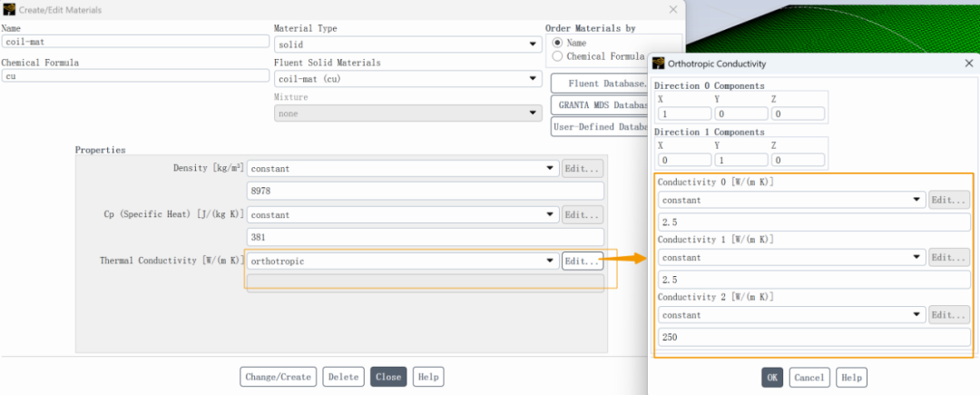Screen dimensions: 980x395
Task: Open the Fluent Solid Materials dropdown
Action: point(408,79)
